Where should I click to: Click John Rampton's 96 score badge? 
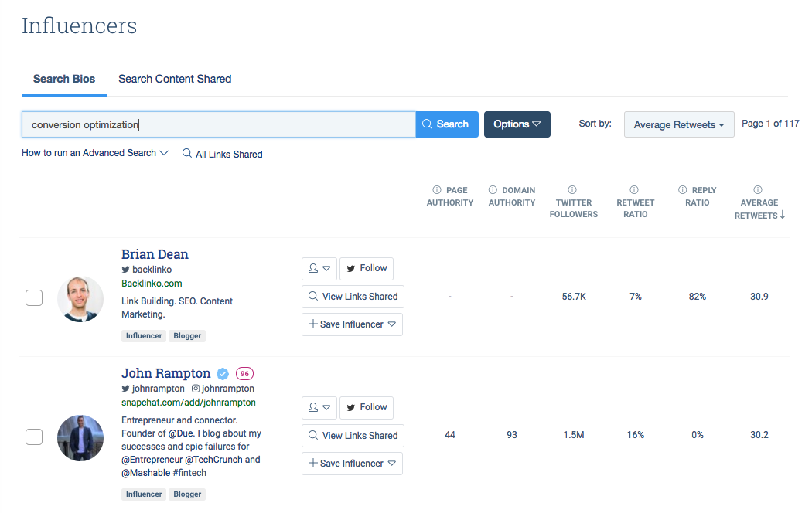pos(244,373)
